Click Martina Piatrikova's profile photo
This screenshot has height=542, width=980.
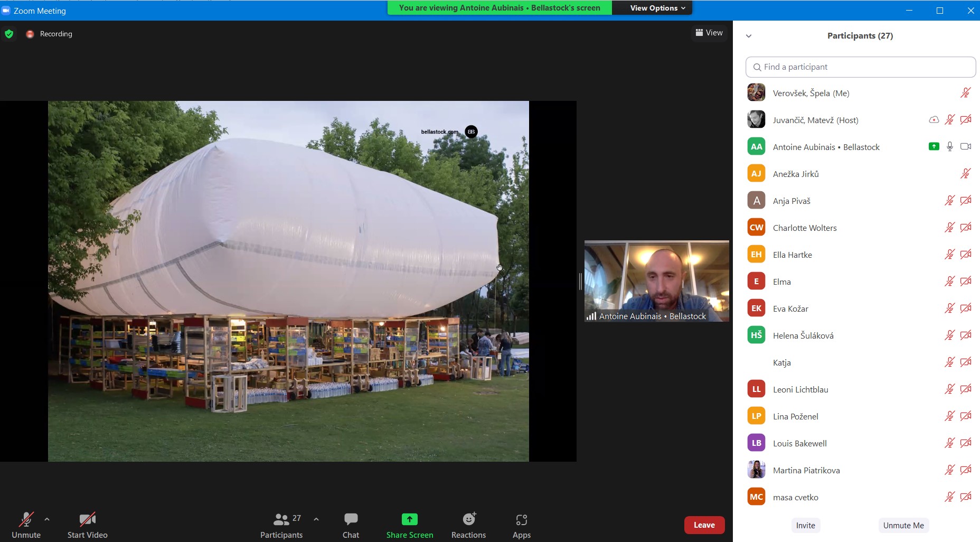click(756, 470)
